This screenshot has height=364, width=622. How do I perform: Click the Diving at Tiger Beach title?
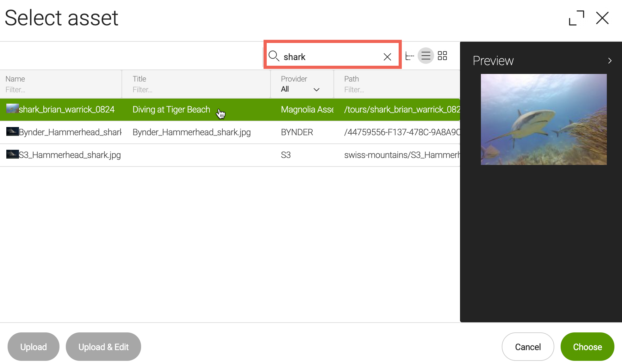pyautogui.click(x=171, y=109)
